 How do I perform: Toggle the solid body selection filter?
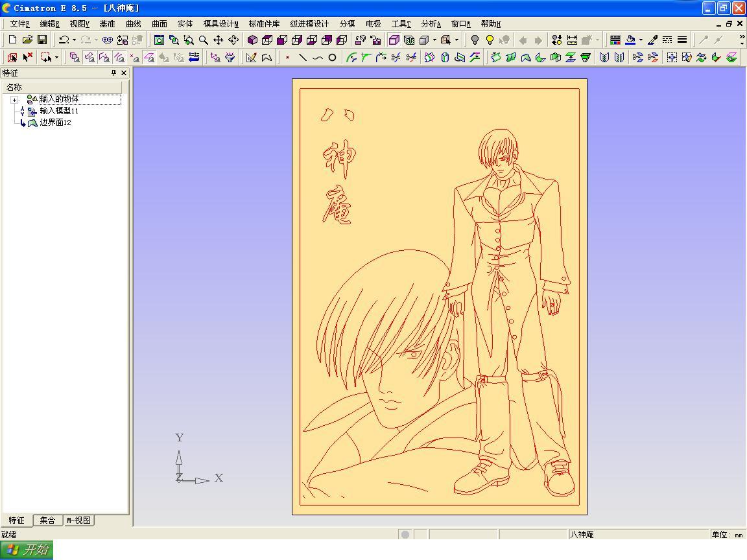tap(75, 58)
